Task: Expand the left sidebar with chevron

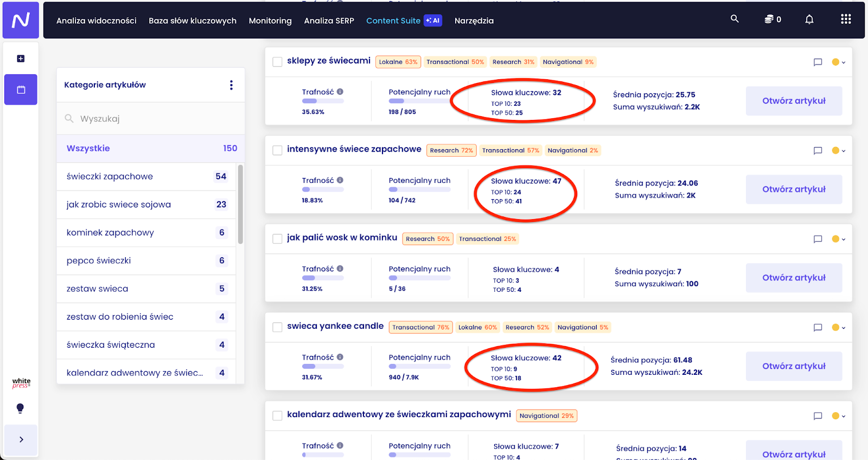Action: tap(21, 439)
